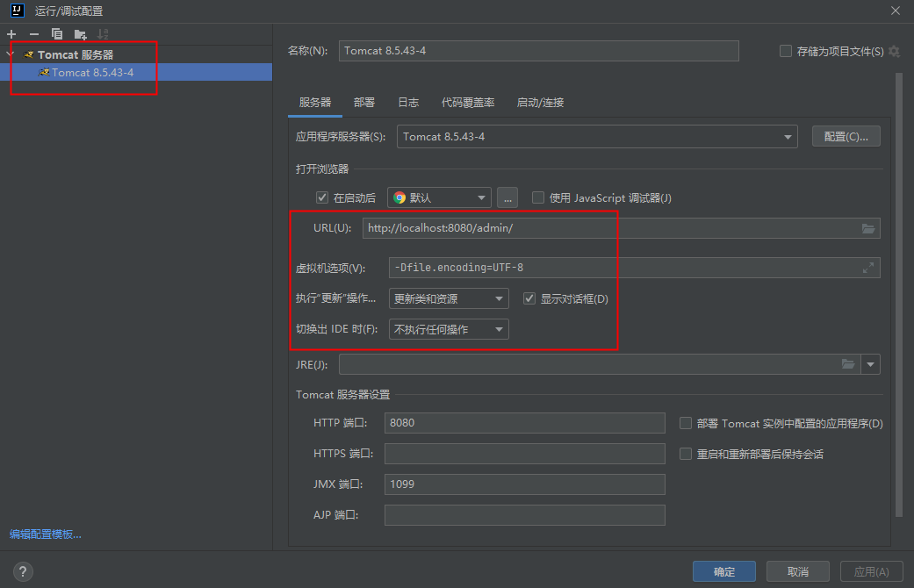The width and height of the screenshot is (914, 588).
Task: Click the 应用(A) button
Action: tap(872, 571)
